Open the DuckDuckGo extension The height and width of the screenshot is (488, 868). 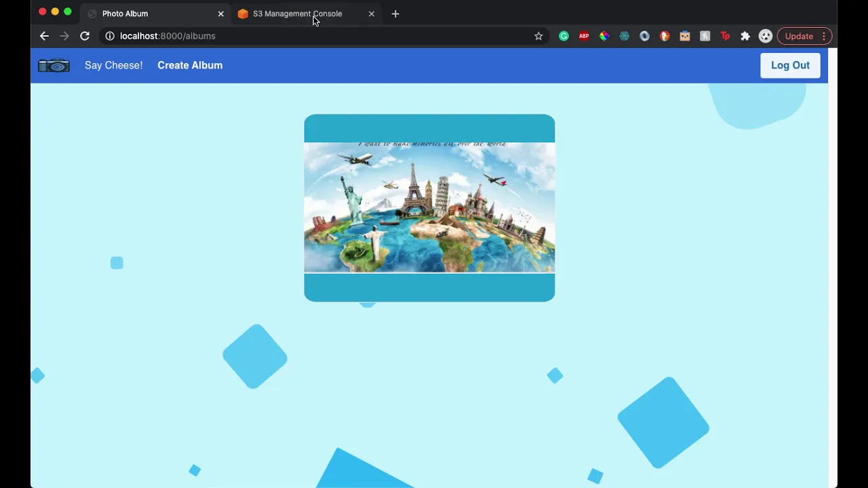665,36
